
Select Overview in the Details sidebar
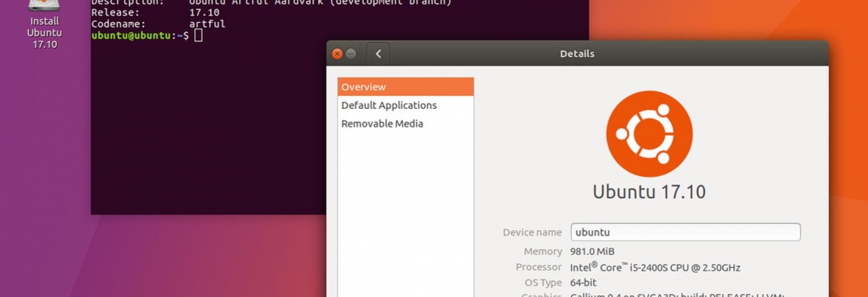coord(406,87)
